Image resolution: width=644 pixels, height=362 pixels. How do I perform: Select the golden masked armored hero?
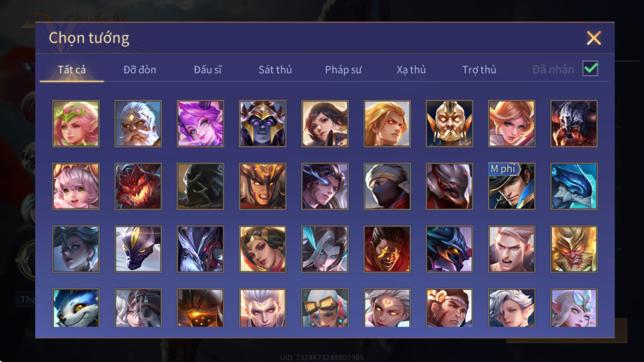pos(449,124)
